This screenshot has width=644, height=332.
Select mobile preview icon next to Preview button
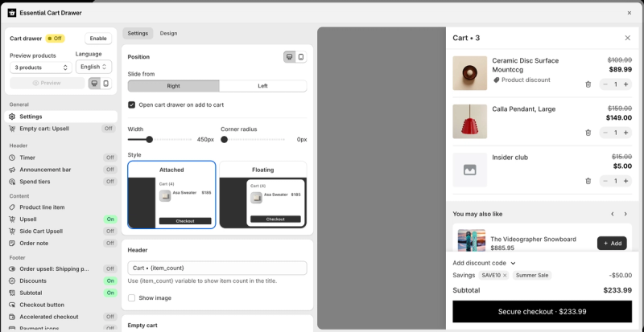pos(106,84)
